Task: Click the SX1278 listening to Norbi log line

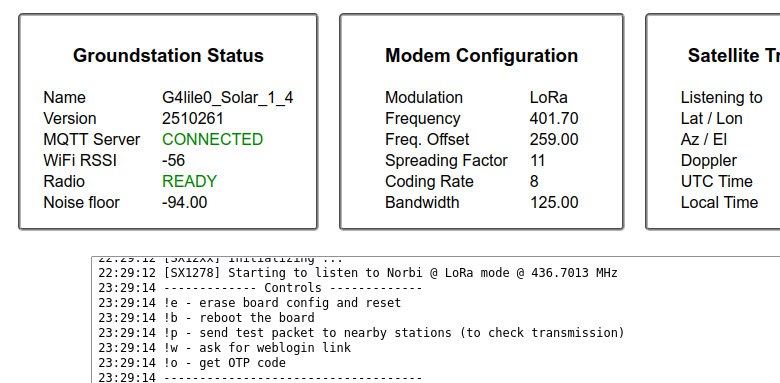Action: point(358,273)
